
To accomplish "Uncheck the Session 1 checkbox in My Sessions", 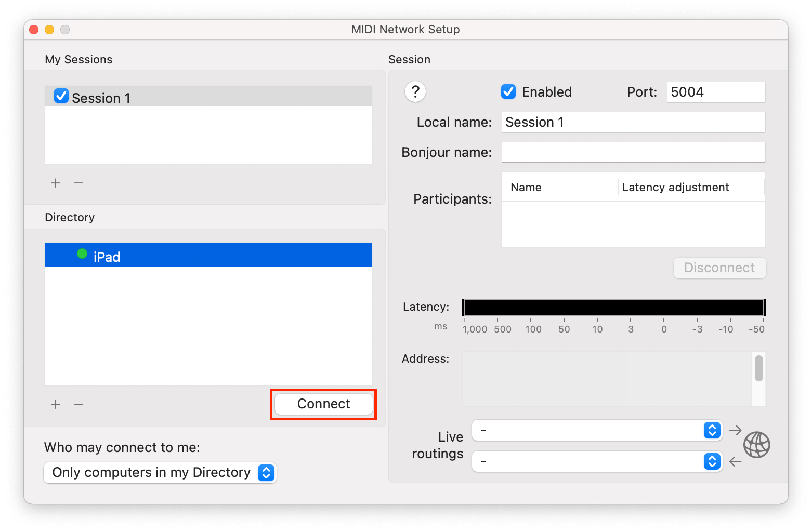I will 61,96.
